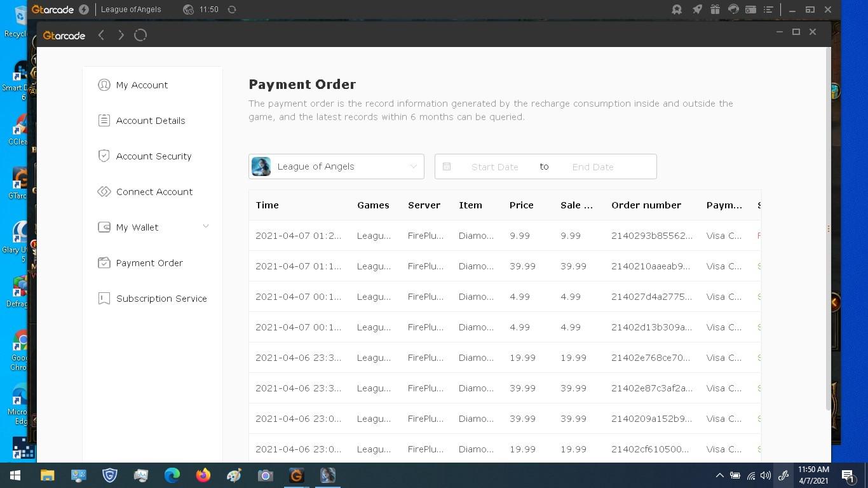The image size is (868, 488).
Task: Open Firefox from the taskbar
Action: tap(203, 475)
